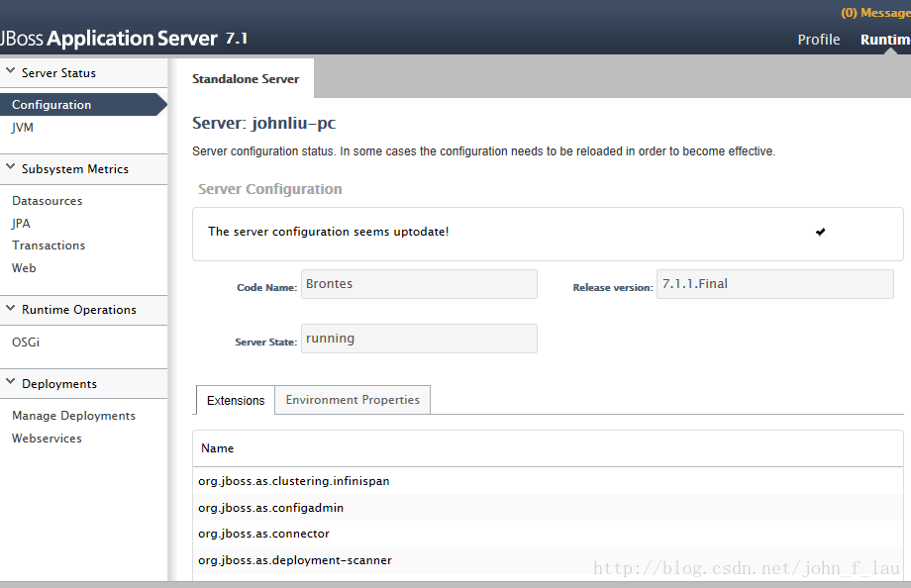Open OSGi runtime operations

click(26, 343)
